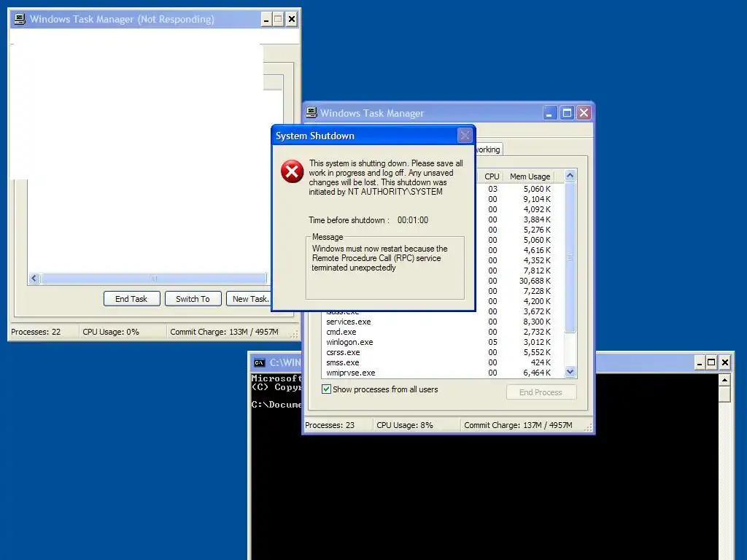
Task: Click the up arrow of the process list scrollbar
Action: (570, 176)
